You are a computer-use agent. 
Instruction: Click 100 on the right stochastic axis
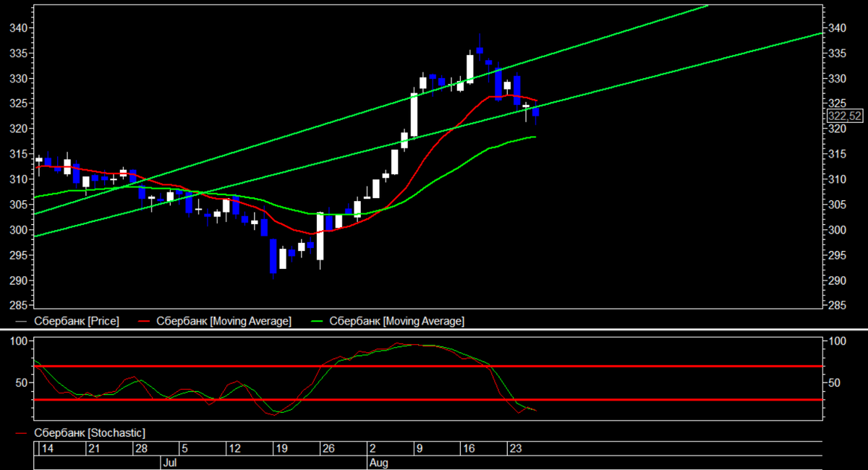coord(838,341)
